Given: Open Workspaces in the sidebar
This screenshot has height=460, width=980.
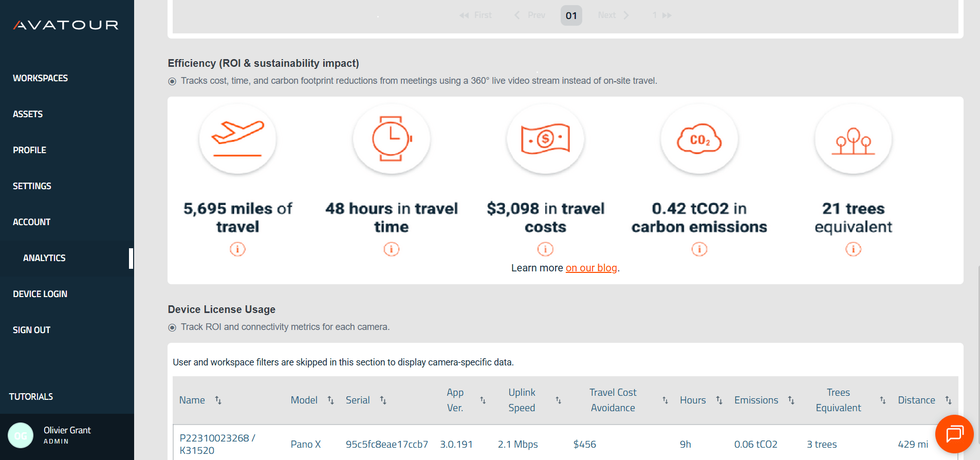Looking at the screenshot, I should tap(40, 78).
